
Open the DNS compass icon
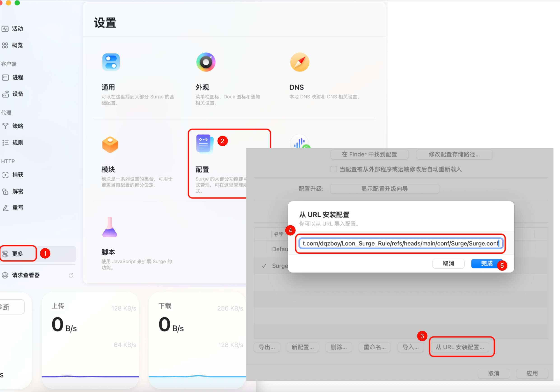point(299,62)
